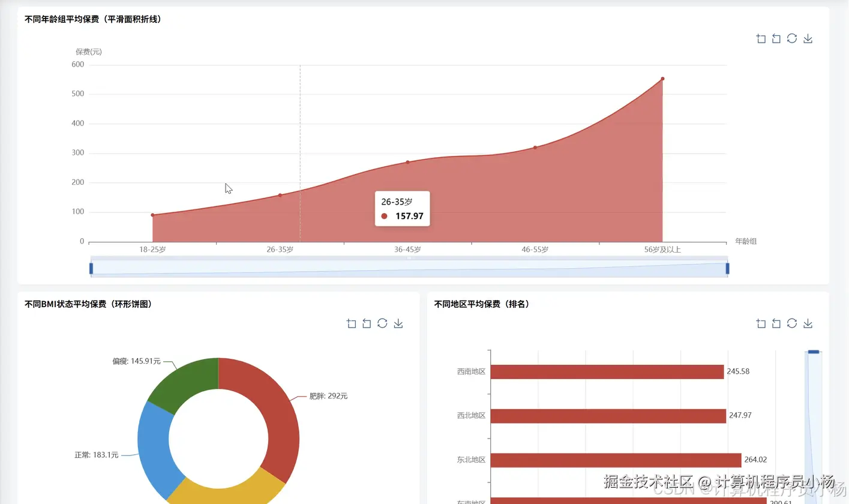The image size is (849, 504).
Task: Click the 不同年龄组平均保费 chart title
Action: tap(93, 19)
